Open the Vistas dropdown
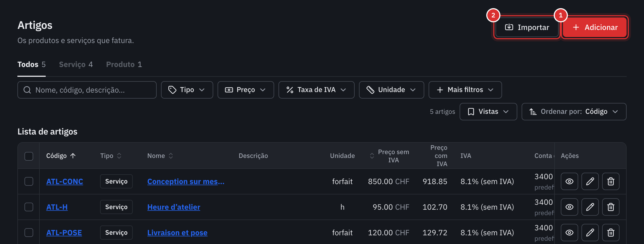Screen dimensions: 644x244 coord(488,112)
